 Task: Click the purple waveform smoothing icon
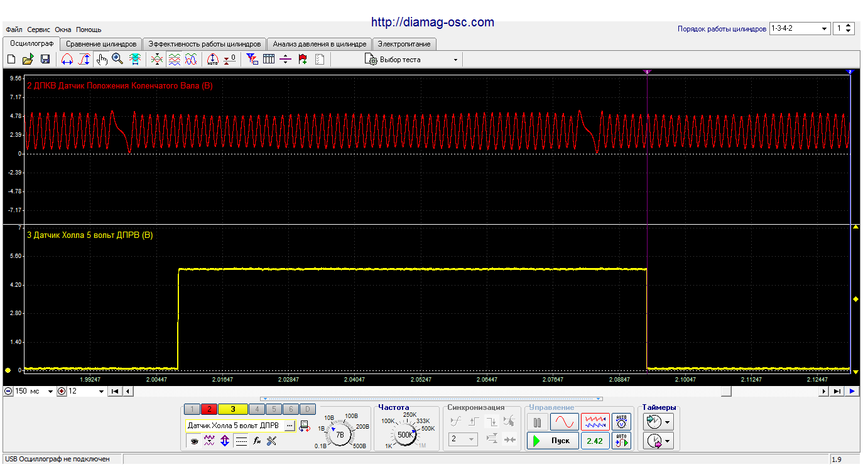(x=210, y=441)
